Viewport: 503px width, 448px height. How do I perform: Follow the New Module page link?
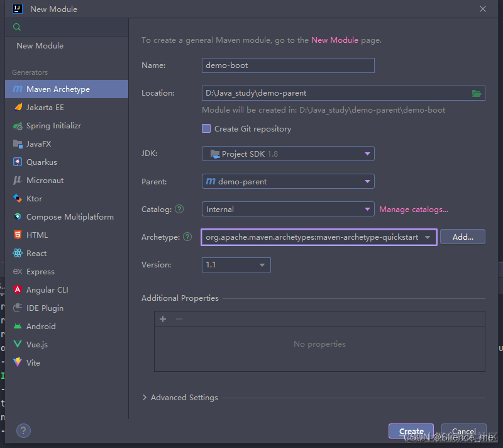coord(334,40)
